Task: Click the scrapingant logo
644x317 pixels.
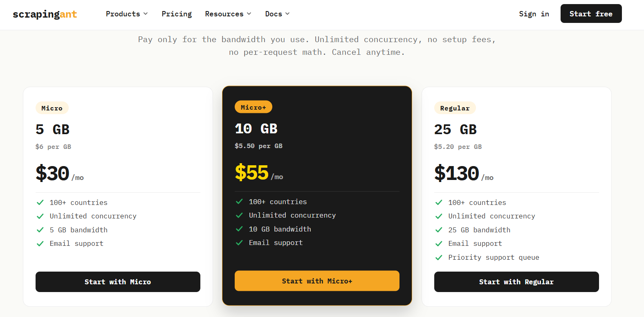Action: 45,14
